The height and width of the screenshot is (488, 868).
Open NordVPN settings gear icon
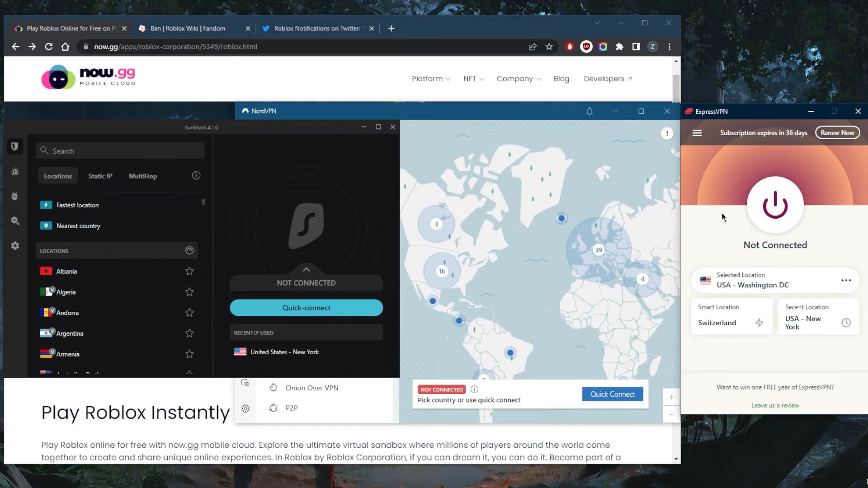tap(245, 408)
